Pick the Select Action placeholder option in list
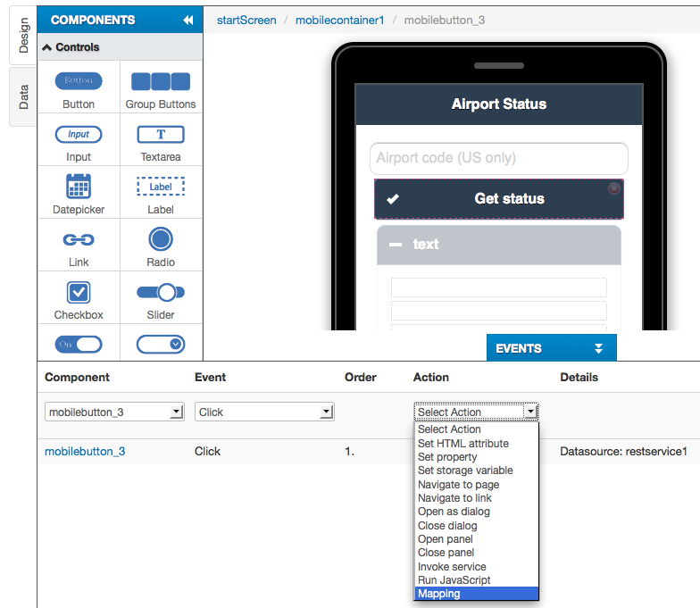Viewport: 700px width, 608px height. (477, 429)
